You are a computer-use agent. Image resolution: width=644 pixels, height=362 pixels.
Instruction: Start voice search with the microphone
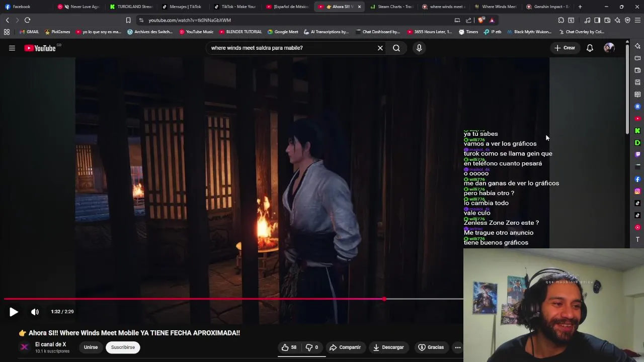coord(419,48)
